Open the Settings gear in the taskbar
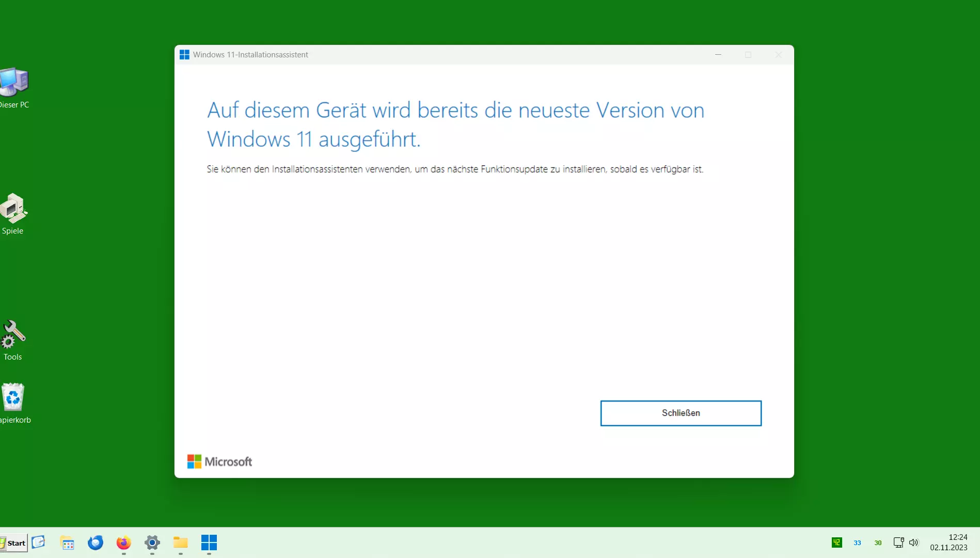Viewport: 980px width, 558px height. 152,543
